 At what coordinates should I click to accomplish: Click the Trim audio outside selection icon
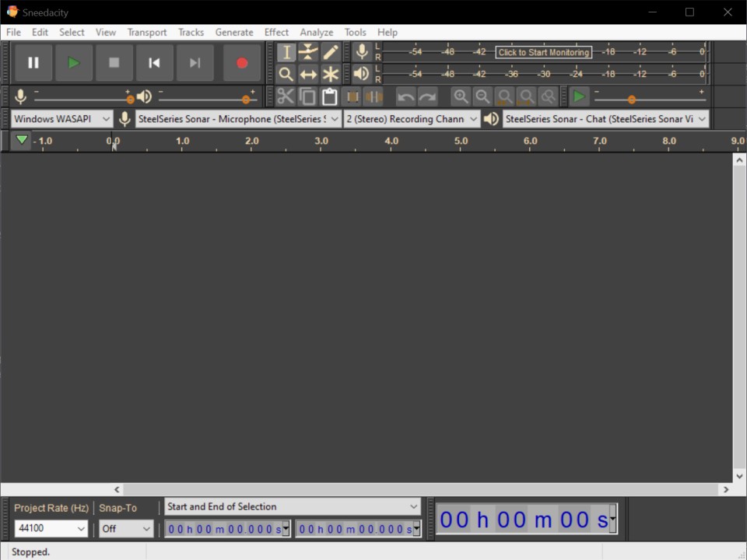(x=352, y=96)
